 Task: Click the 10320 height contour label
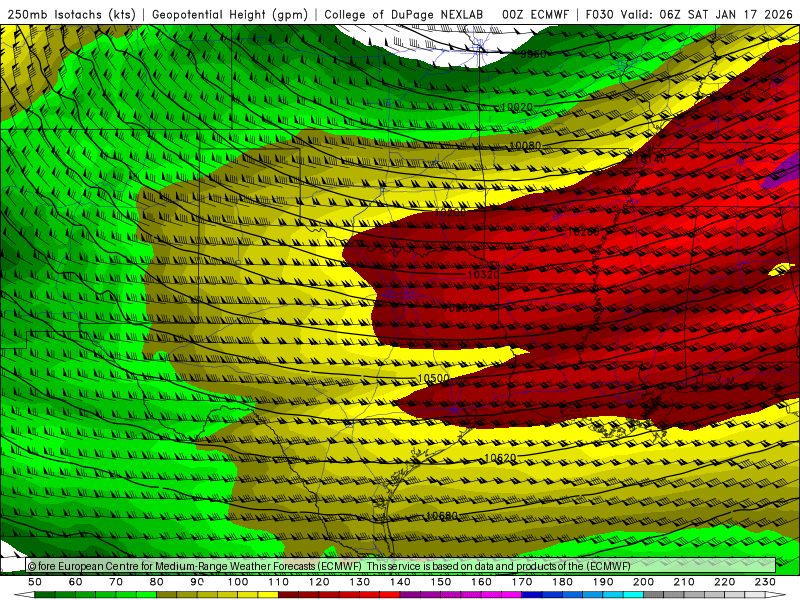click(x=484, y=275)
